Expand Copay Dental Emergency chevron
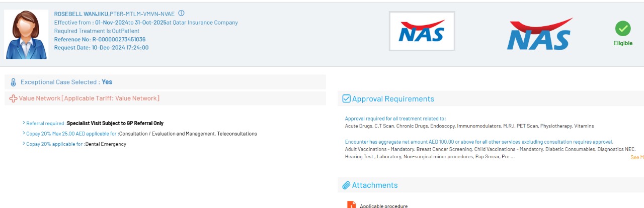 pos(24,144)
